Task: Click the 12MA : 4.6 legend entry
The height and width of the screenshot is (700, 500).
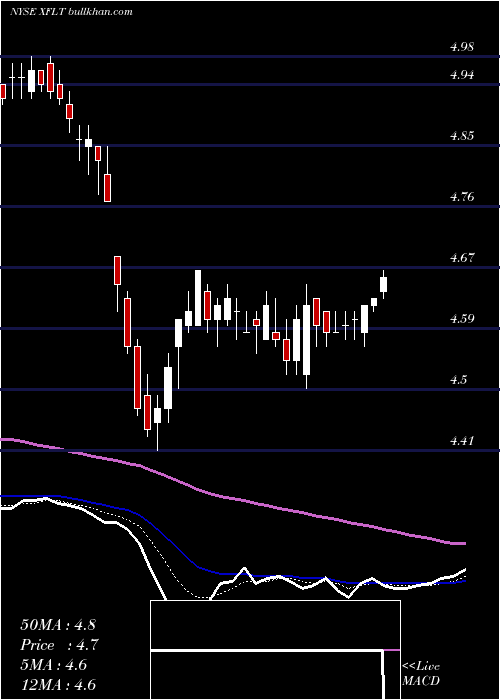Action: pos(58,685)
